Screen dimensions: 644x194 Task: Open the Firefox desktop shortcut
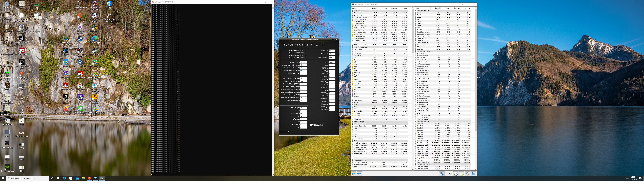[x=66, y=110]
